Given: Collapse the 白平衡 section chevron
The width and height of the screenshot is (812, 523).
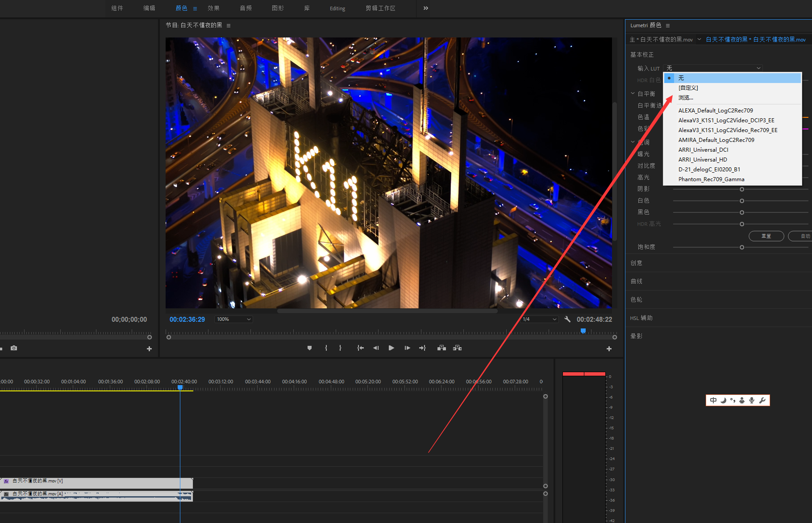Looking at the screenshot, I should click(x=633, y=94).
